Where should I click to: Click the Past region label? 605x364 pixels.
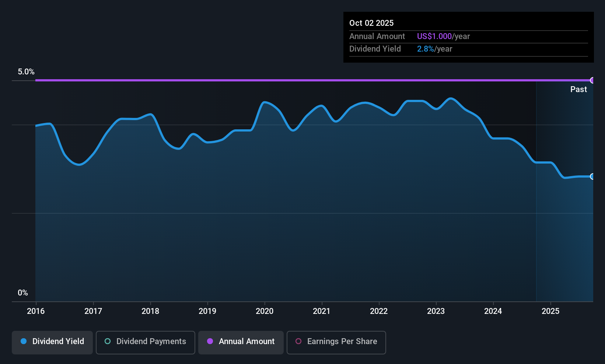pos(578,89)
